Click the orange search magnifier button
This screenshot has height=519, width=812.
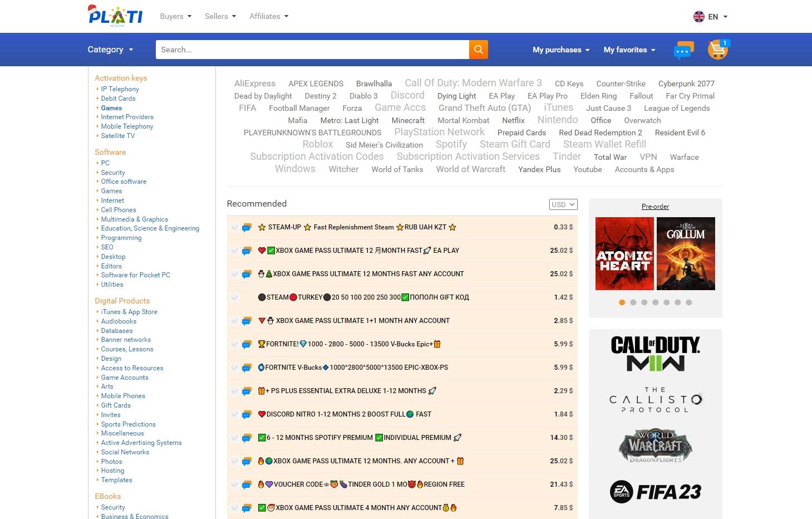479,50
